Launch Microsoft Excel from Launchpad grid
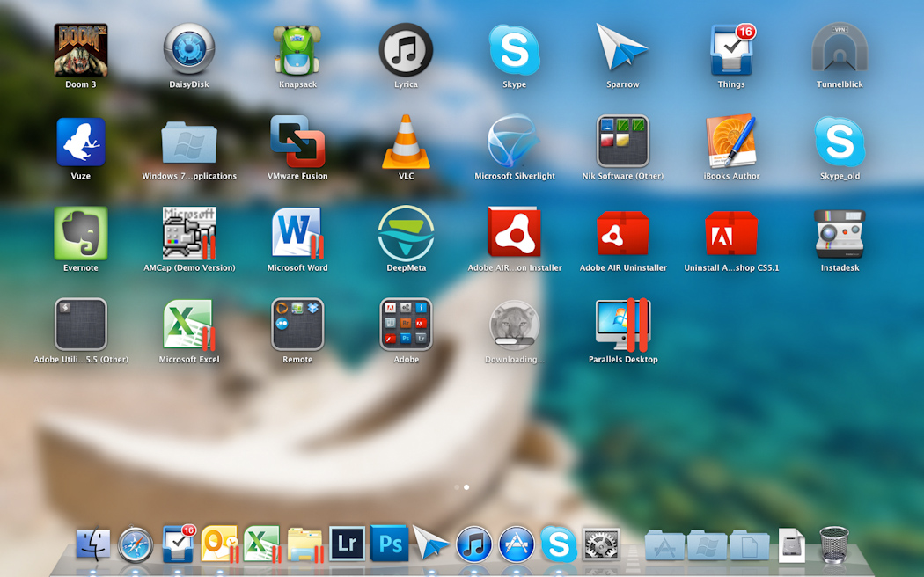The width and height of the screenshot is (924, 577). [x=188, y=325]
